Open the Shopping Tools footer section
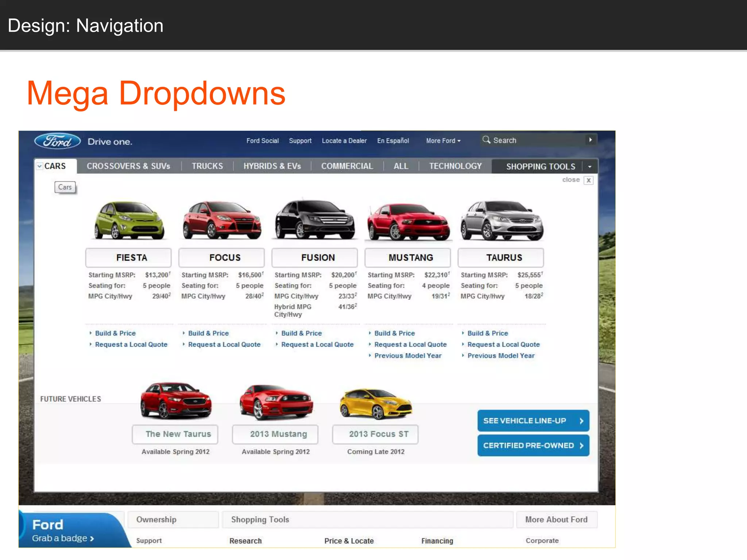The height and width of the screenshot is (560, 747). point(367,520)
